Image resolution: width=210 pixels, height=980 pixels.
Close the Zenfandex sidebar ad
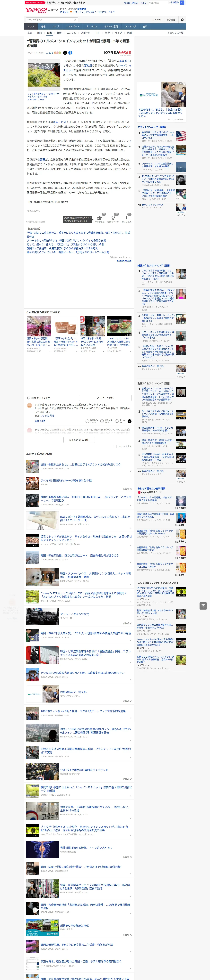coord(185,83)
